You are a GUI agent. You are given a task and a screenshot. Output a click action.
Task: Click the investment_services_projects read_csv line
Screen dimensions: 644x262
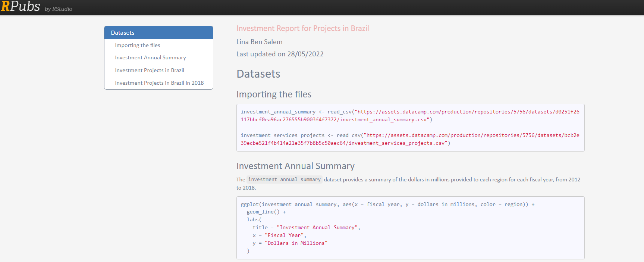(x=410, y=139)
